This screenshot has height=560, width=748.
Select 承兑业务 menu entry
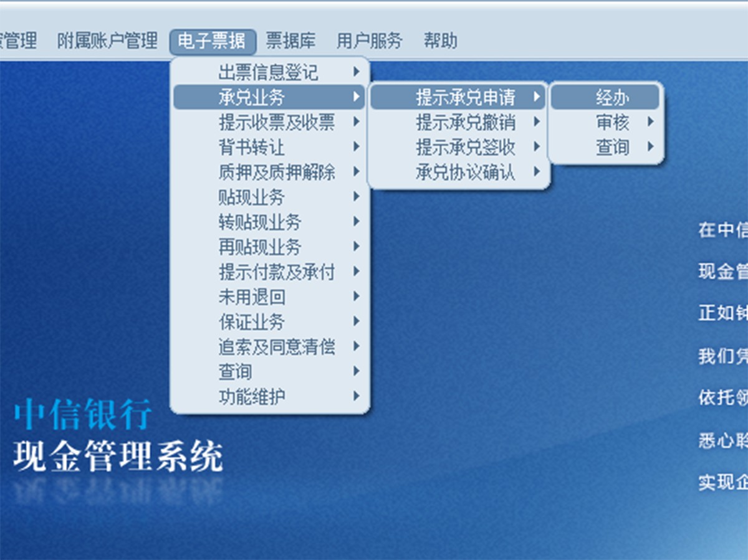[269, 97]
